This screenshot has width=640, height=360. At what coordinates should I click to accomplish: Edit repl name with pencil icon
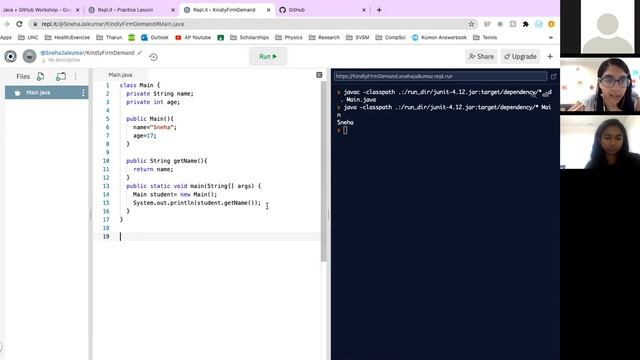click(140, 53)
